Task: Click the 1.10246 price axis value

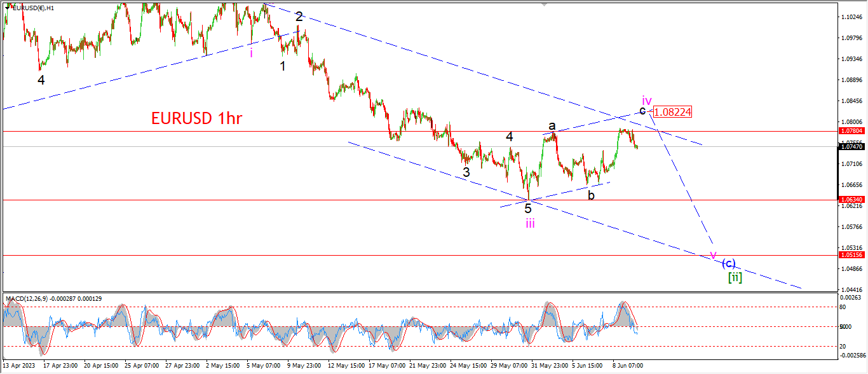Action: tap(851, 17)
